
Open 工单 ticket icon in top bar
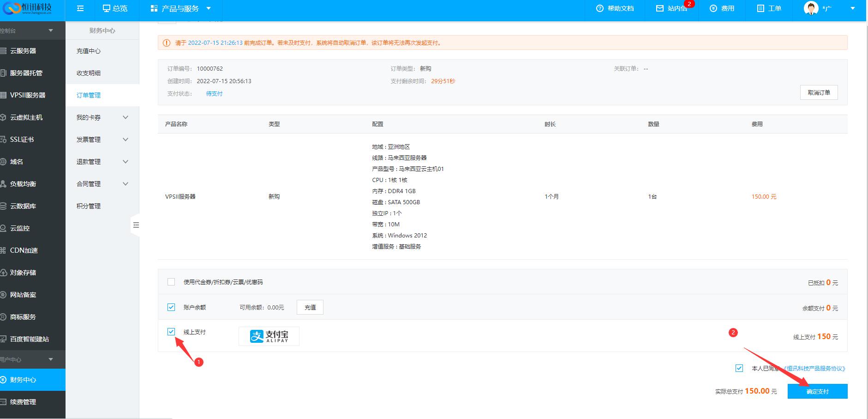pos(760,8)
